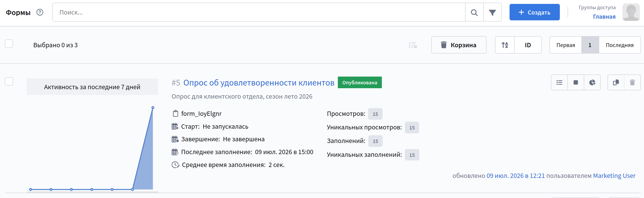The height and width of the screenshot is (198, 644).
Task: Duplicate form #5 with copy icon
Action: point(616,82)
